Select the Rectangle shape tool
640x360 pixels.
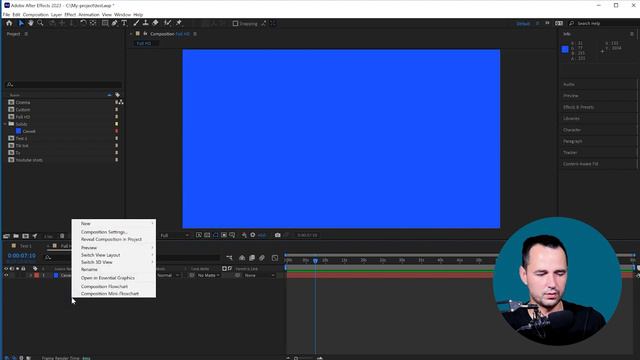click(x=105, y=23)
